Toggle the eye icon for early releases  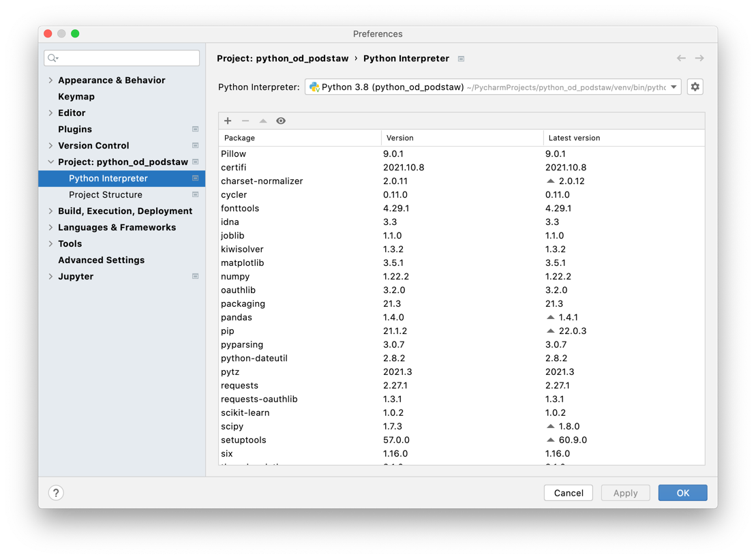pyautogui.click(x=281, y=121)
